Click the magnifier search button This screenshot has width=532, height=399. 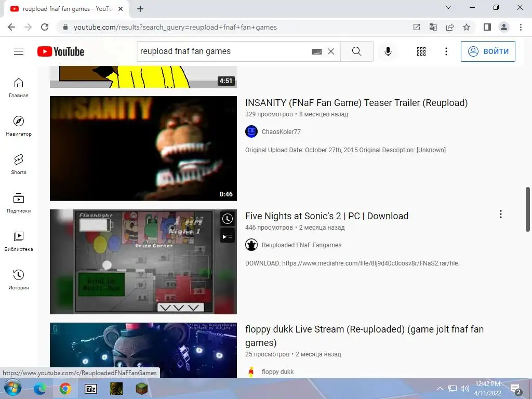[x=356, y=51]
